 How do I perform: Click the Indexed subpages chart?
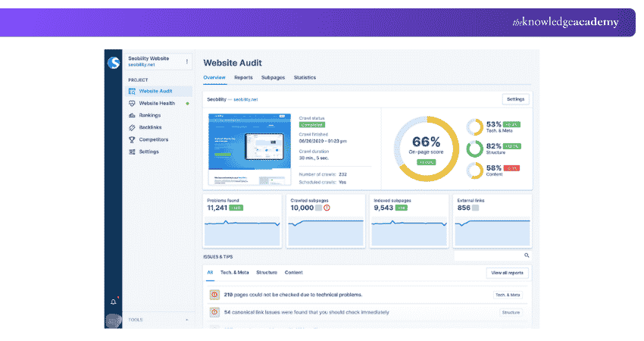tap(409, 233)
